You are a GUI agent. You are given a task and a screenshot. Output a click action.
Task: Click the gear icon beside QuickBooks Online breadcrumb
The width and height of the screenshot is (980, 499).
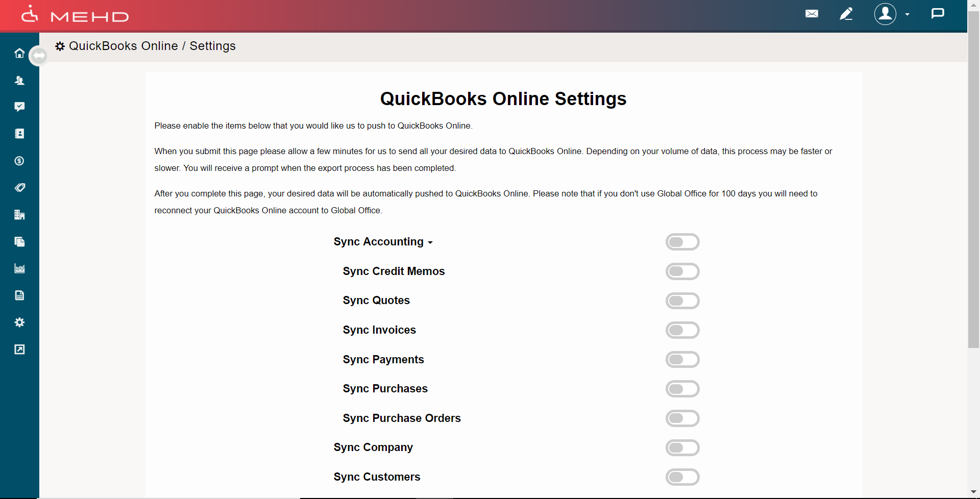click(x=60, y=46)
